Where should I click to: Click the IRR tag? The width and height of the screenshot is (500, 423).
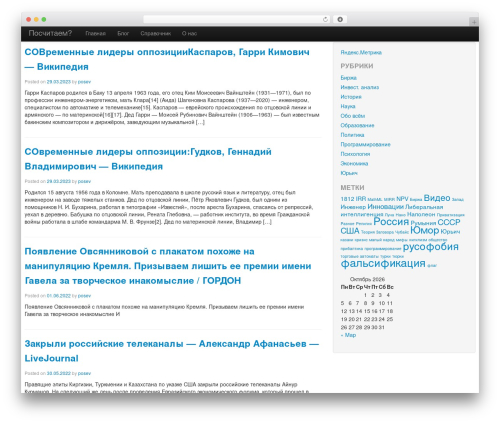[x=361, y=199]
